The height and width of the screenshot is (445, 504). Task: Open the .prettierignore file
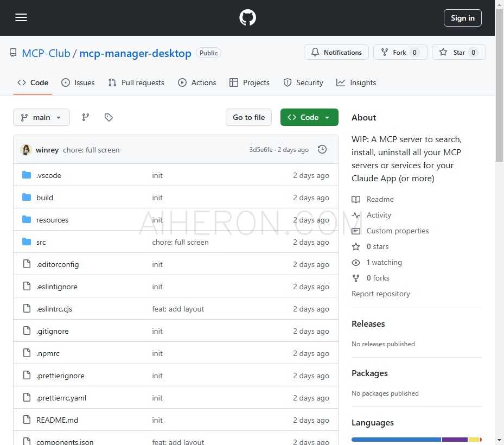pos(60,376)
